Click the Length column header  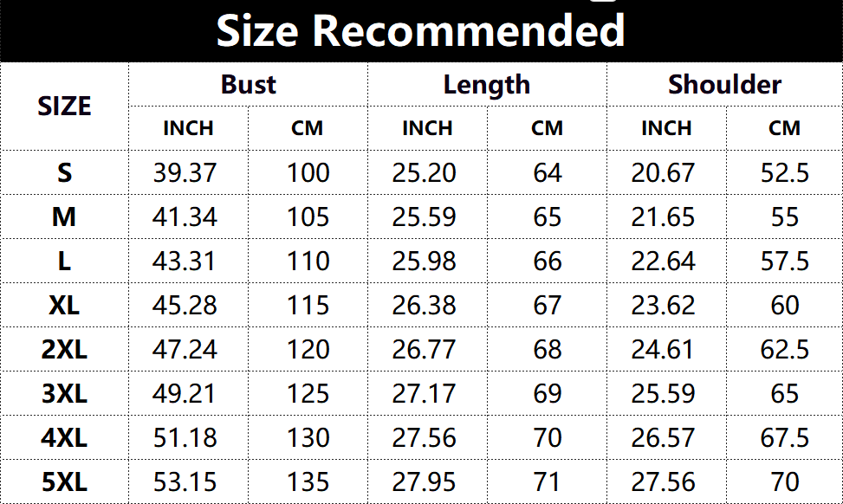487,85
